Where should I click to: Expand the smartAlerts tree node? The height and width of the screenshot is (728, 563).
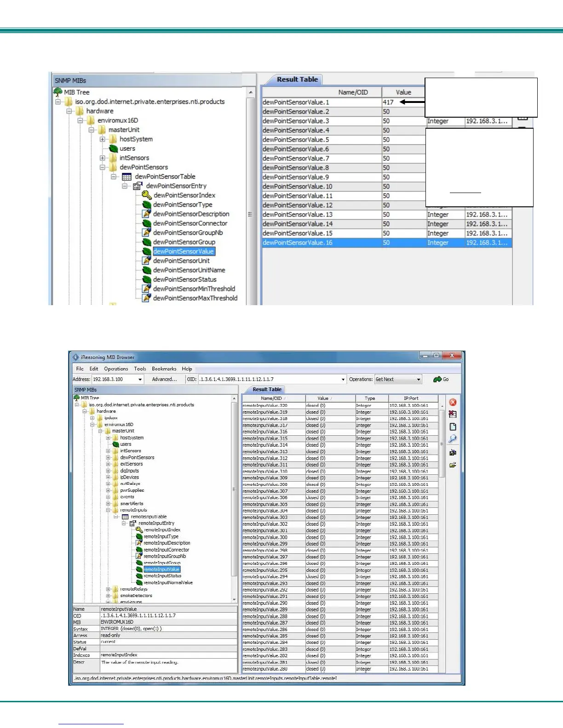(x=108, y=503)
